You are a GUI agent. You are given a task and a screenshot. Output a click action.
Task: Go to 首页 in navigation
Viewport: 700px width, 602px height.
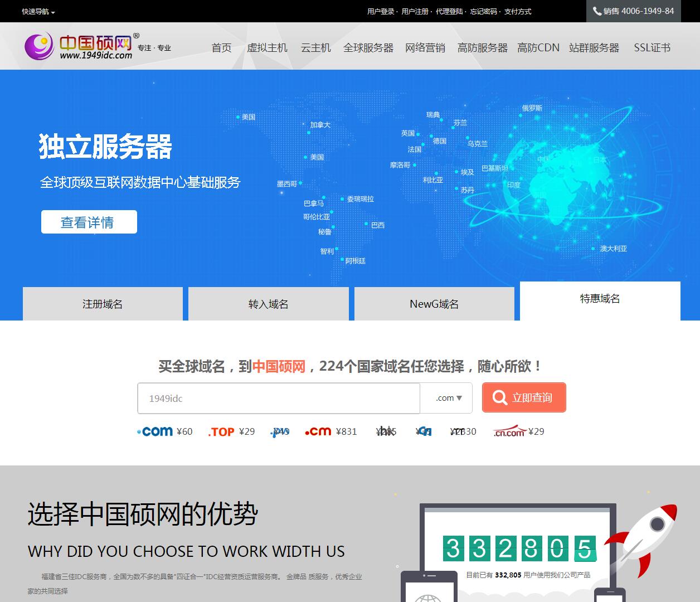coord(221,48)
